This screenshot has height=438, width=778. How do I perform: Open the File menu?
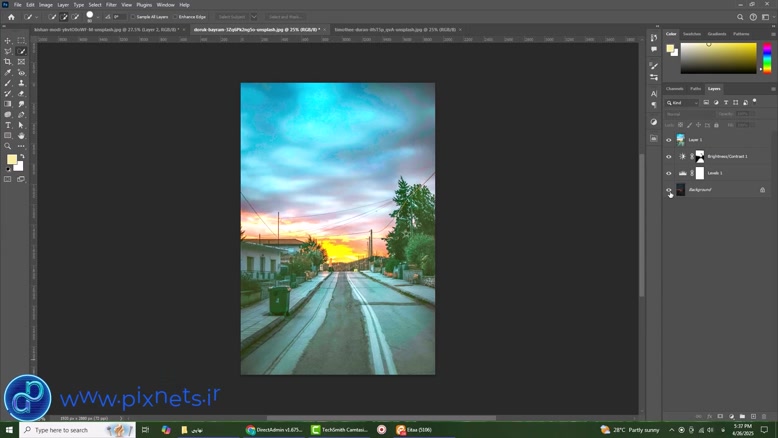pos(17,5)
